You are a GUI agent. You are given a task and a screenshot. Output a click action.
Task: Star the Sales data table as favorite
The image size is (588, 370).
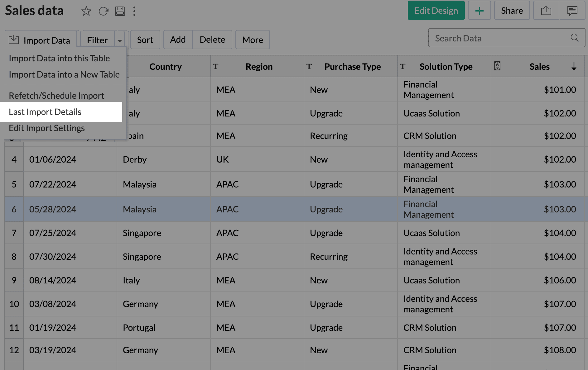(86, 11)
